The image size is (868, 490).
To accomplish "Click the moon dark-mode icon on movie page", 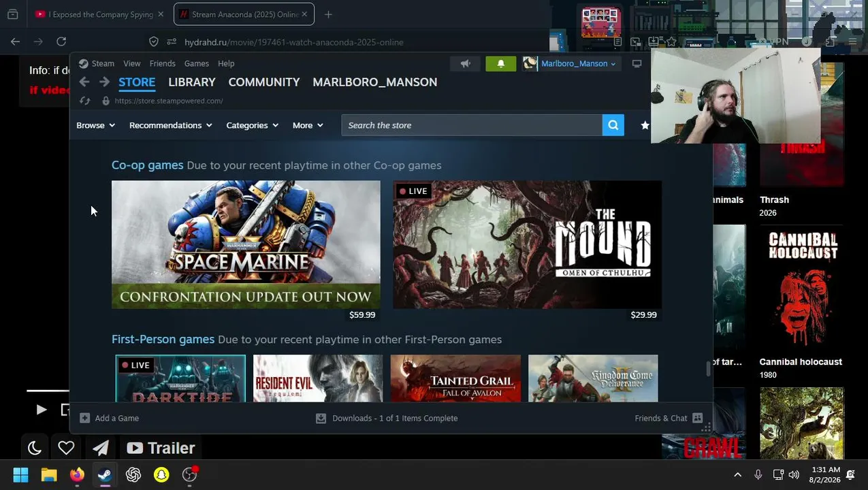I will point(35,448).
